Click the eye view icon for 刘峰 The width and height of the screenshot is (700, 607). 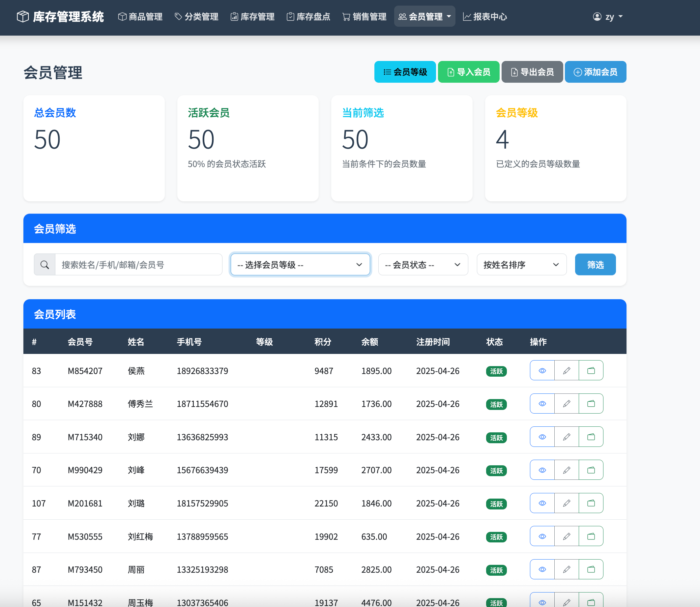(x=542, y=470)
